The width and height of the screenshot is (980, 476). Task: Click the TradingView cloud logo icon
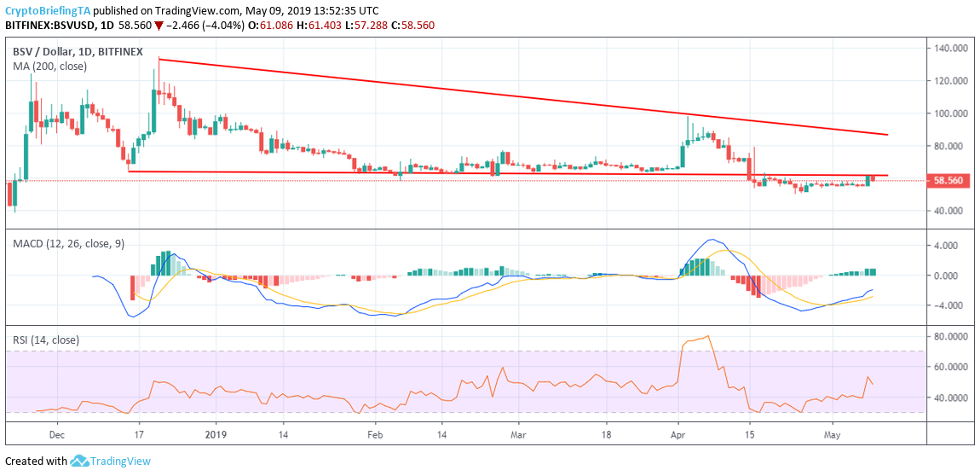[78, 461]
